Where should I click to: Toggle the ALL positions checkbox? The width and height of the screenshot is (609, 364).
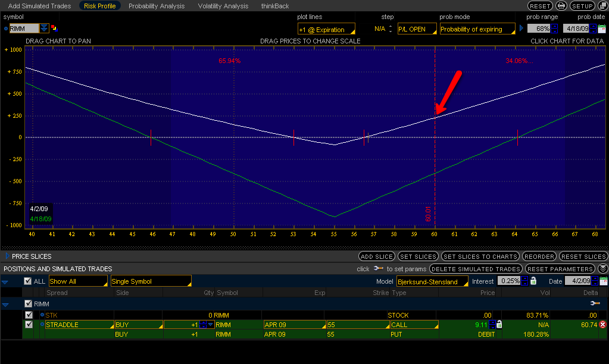(27, 281)
